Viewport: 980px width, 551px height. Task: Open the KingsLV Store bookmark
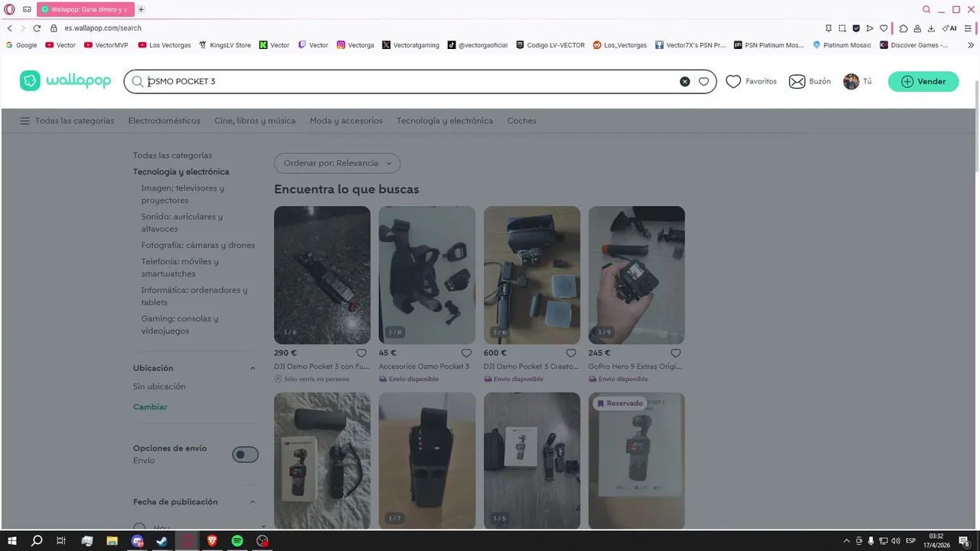[225, 45]
